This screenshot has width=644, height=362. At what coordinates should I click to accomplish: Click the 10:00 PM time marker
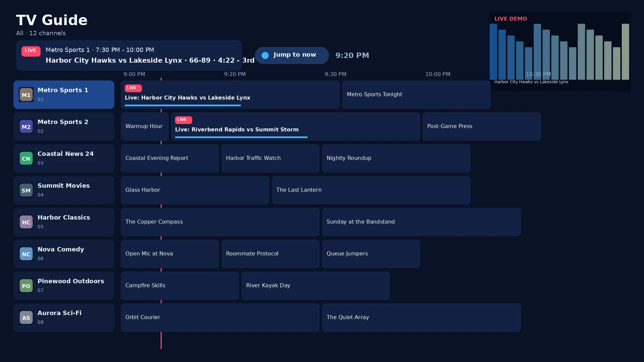pos(438,74)
